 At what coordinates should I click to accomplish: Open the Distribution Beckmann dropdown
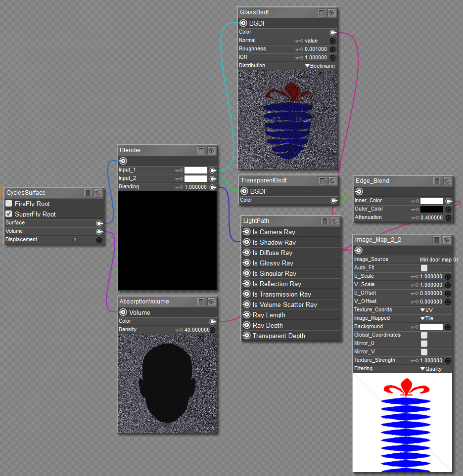(x=320, y=66)
